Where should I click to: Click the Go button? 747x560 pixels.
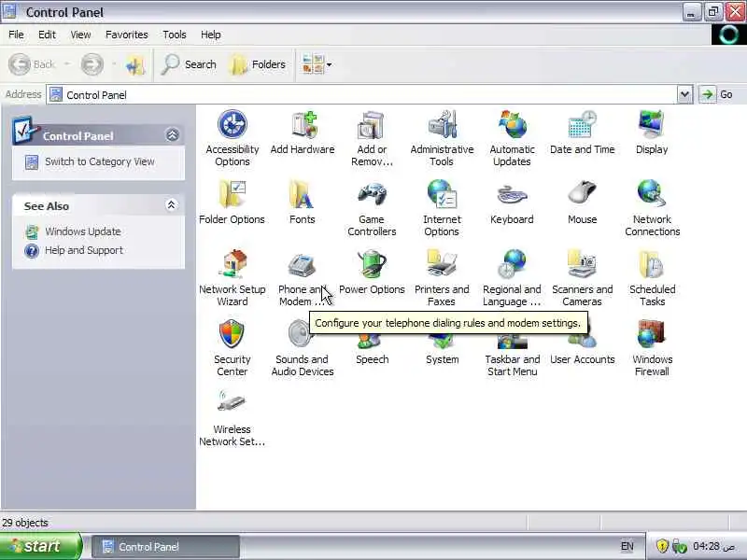[717, 94]
